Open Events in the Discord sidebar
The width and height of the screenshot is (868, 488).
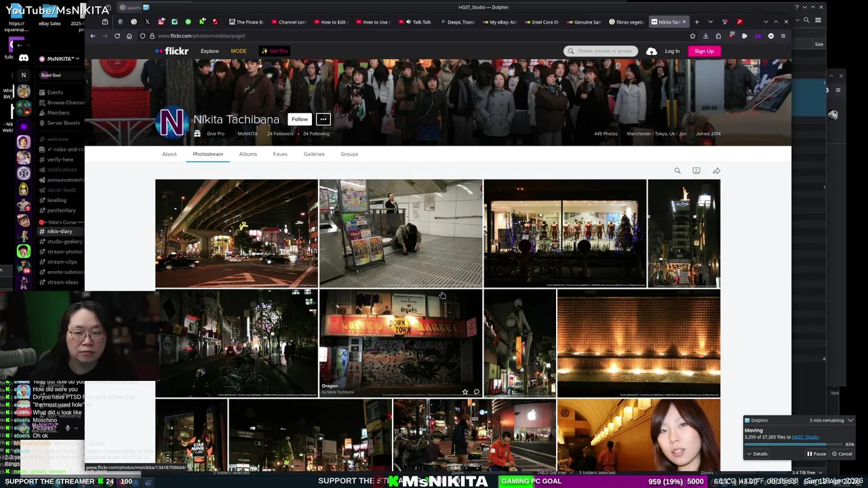55,92
